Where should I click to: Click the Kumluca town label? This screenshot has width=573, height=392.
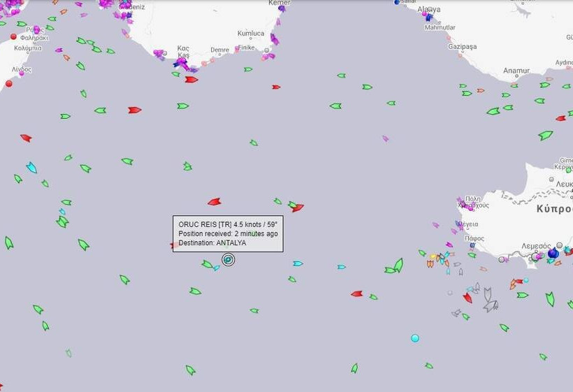251,33
